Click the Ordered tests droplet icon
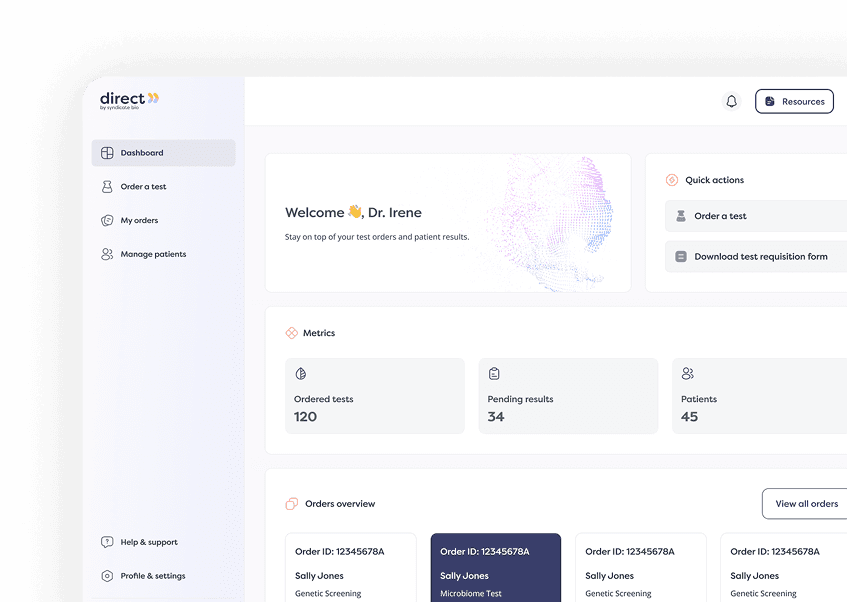This screenshot has width=847, height=602. (301, 372)
